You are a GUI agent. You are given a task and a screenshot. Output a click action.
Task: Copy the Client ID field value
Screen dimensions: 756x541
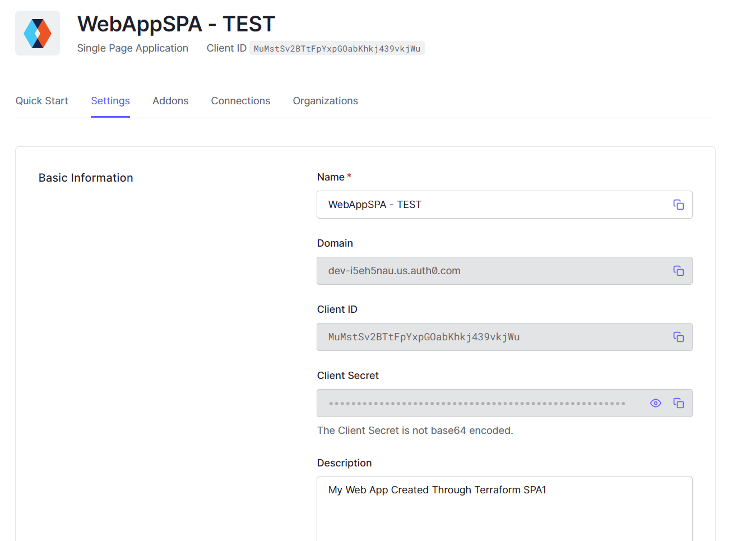(678, 337)
